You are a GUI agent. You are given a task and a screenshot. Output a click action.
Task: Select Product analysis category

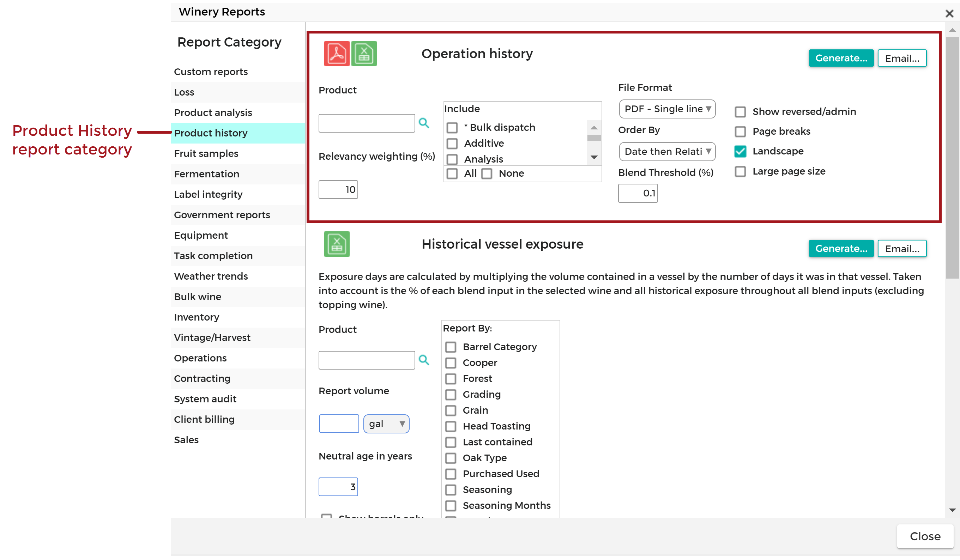tap(238, 113)
